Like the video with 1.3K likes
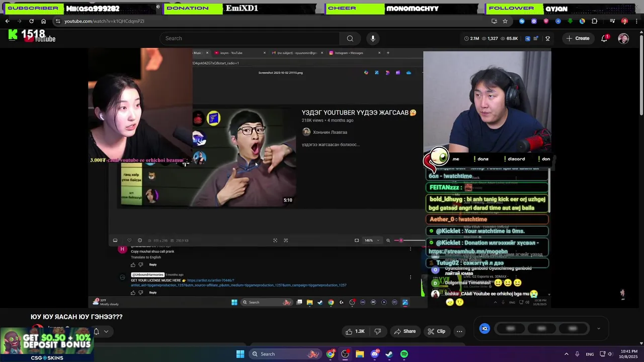This screenshot has height=362, width=644. click(355, 331)
